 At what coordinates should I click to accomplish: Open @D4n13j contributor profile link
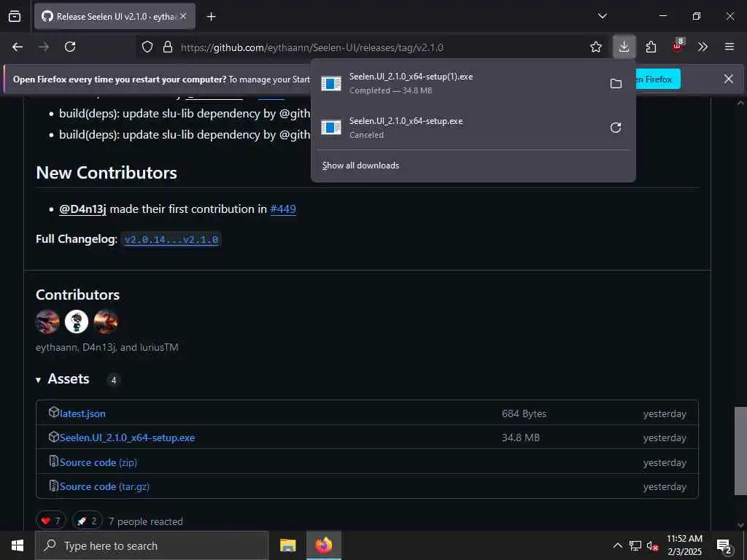pos(82,209)
